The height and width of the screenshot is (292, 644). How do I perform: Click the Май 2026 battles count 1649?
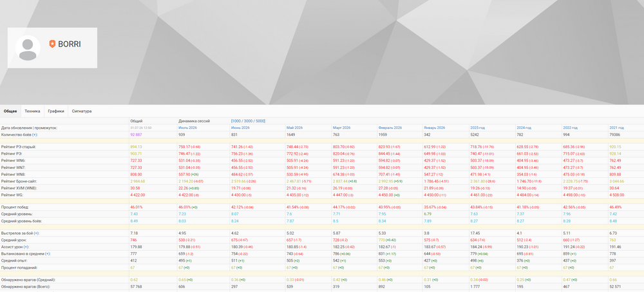291,135
